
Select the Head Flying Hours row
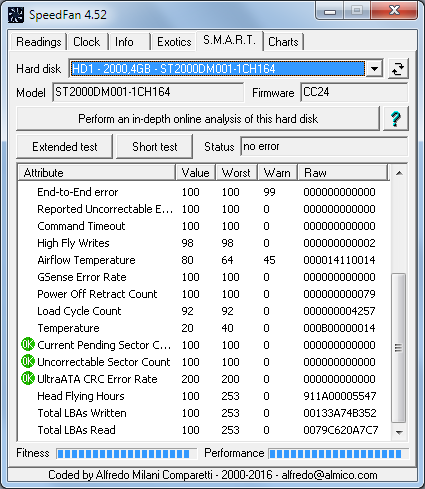tap(203, 396)
